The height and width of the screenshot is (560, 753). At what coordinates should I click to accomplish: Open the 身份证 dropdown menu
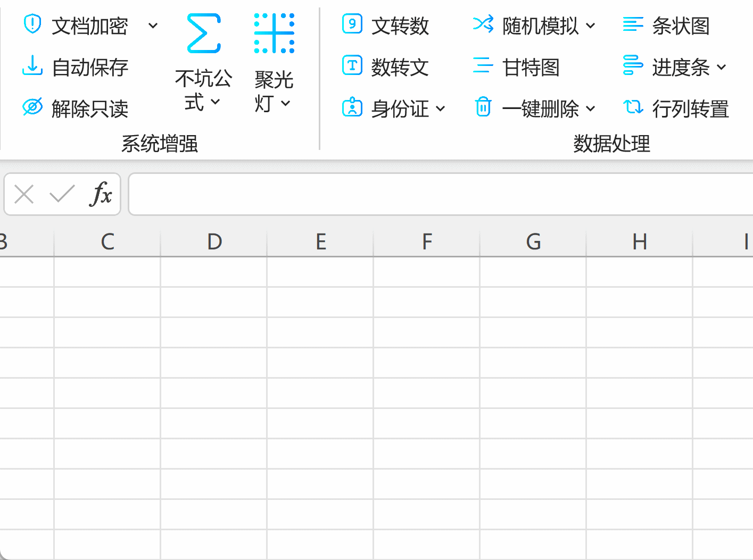pos(442,109)
